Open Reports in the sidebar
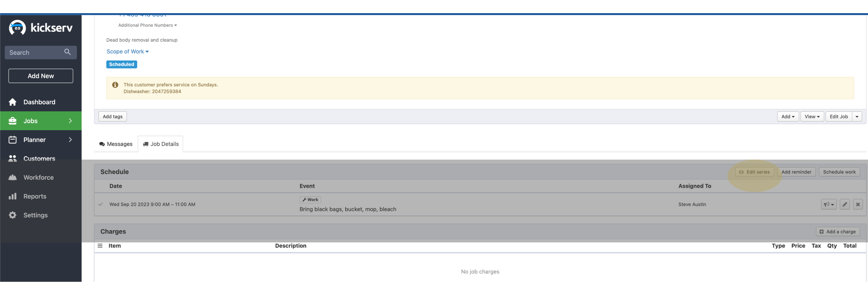The height and width of the screenshot is (295, 868). coord(41,197)
